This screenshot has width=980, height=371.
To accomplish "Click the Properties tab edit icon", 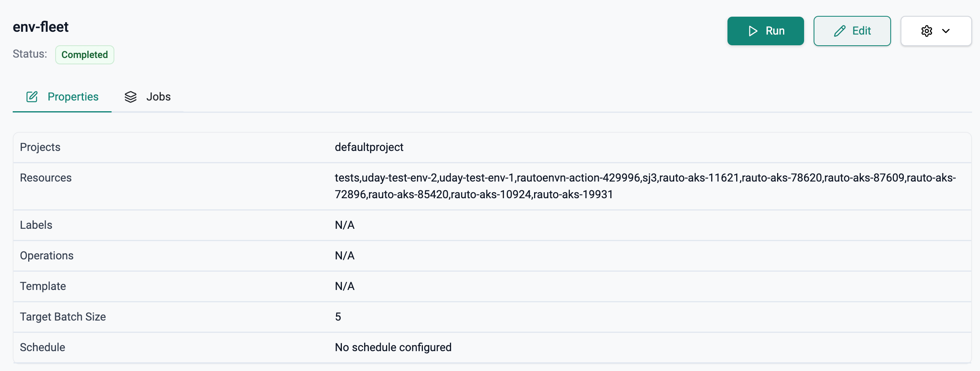I will (x=32, y=97).
